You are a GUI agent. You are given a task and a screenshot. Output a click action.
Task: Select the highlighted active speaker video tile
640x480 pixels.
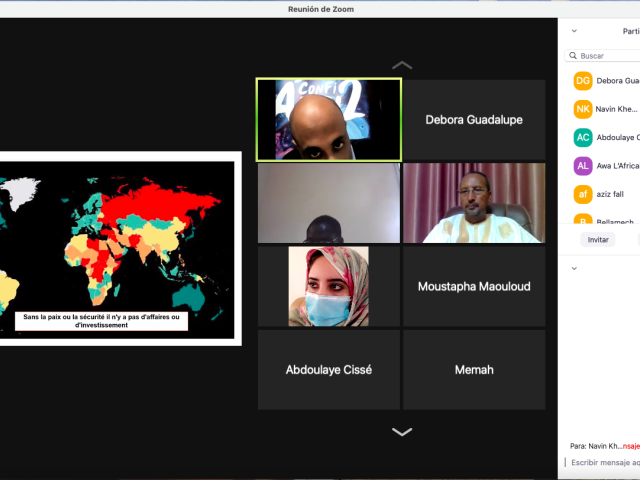pyautogui.click(x=329, y=120)
